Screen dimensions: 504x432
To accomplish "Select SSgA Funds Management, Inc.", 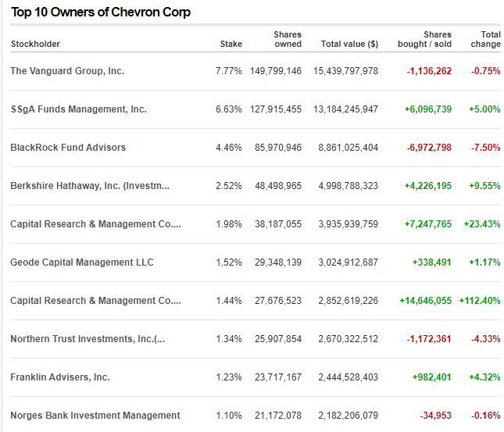I will 78,109.
